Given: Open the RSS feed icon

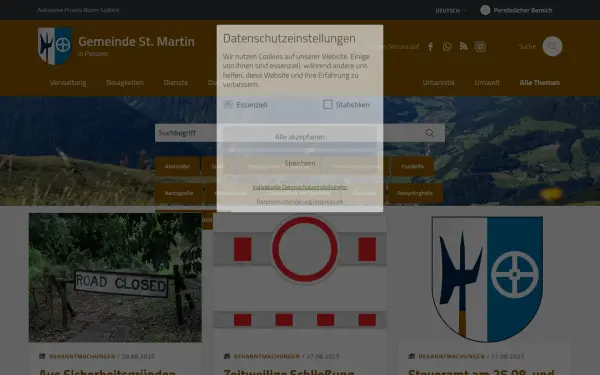Looking at the screenshot, I should [464, 47].
